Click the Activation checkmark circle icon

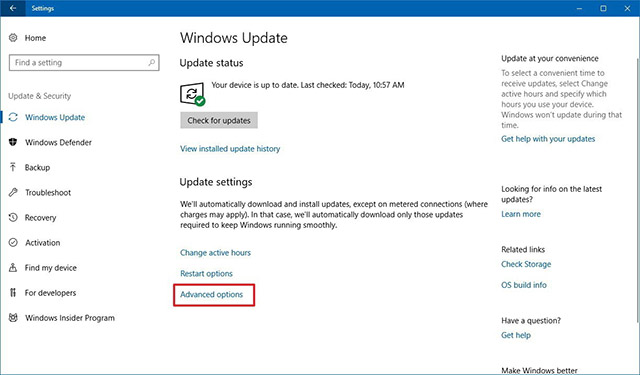click(13, 242)
